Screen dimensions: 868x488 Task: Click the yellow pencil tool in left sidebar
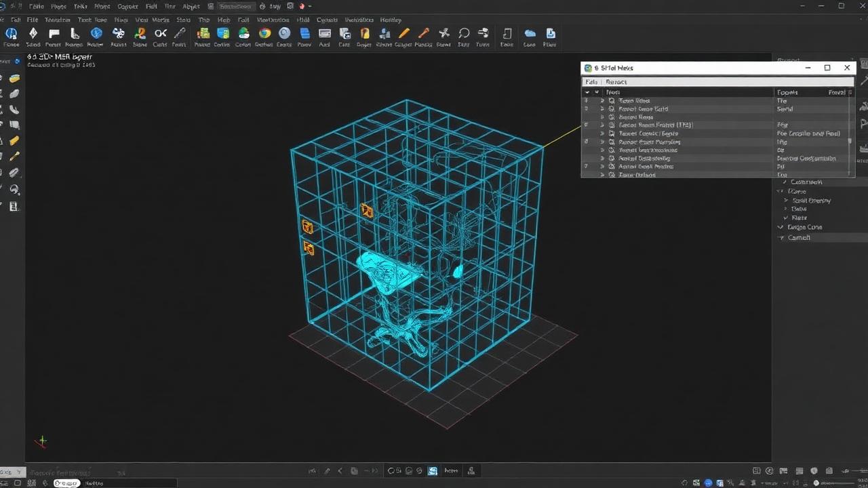click(14, 141)
